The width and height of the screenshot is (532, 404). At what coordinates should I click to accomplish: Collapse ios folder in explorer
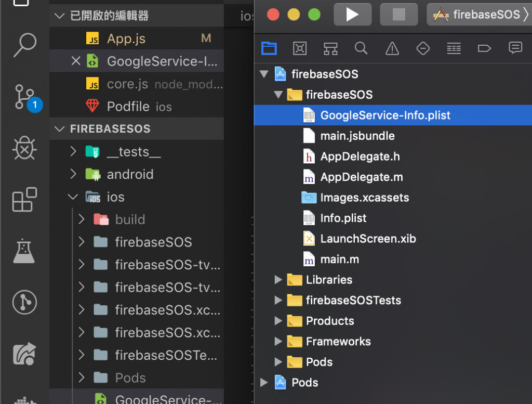pyautogui.click(x=73, y=197)
